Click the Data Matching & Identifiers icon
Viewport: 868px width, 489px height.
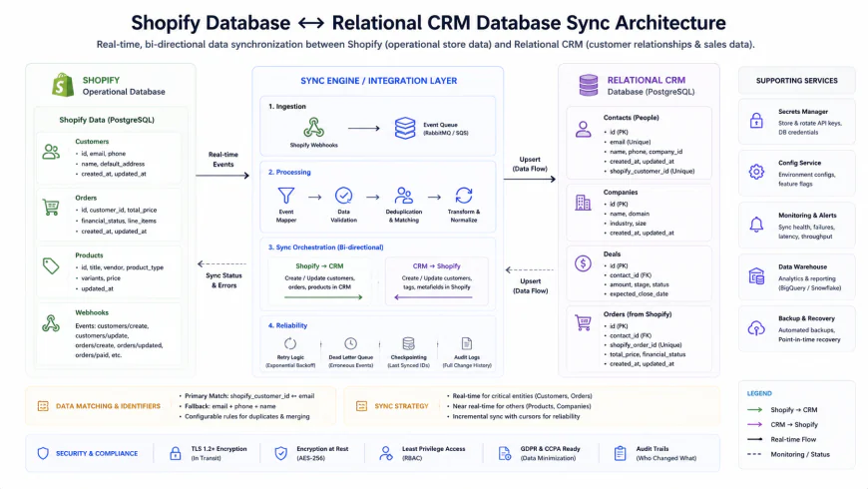pyautogui.click(x=43, y=406)
